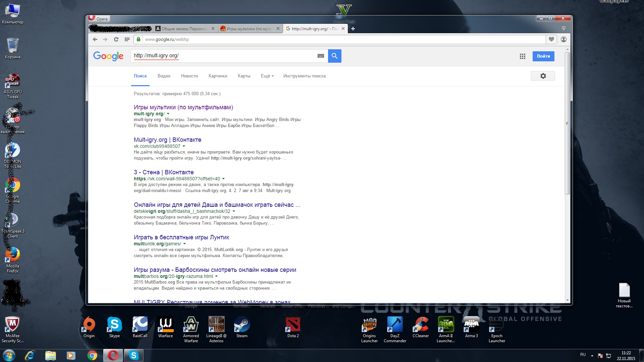Open the Opera main menu button
Screen dimensions: 644x362
(x=99, y=19)
